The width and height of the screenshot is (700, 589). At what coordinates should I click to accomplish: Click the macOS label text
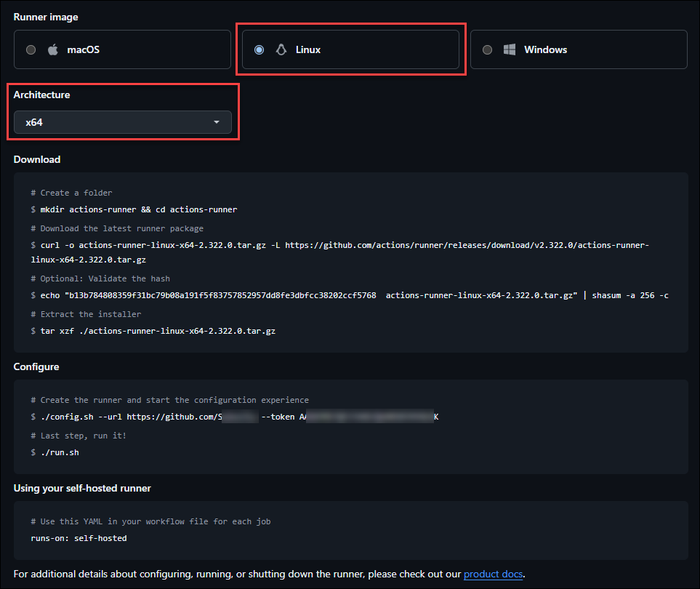[84, 50]
